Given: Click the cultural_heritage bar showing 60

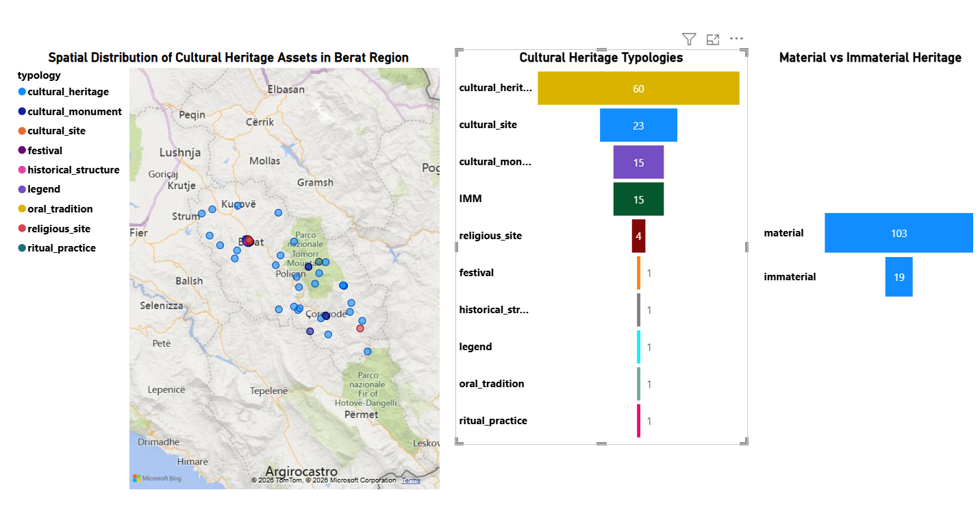Looking at the screenshot, I should tap(638, 88).
